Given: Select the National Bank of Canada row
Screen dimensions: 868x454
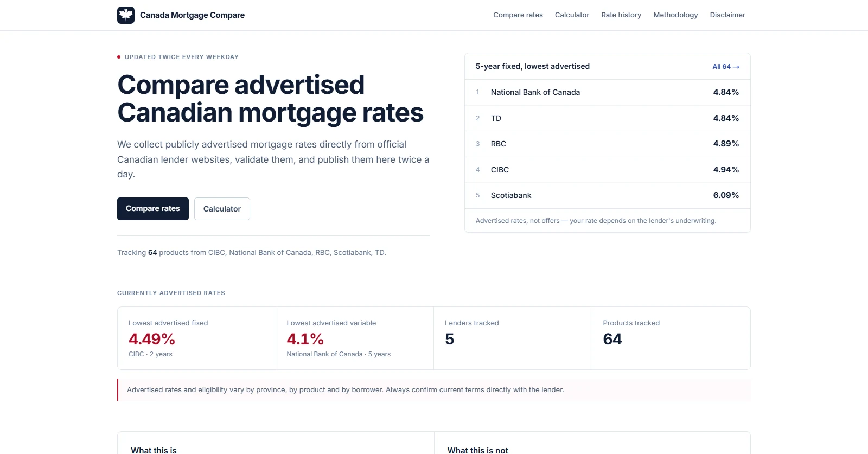Looking at the screenshot, I should pyautogui.click(x=608, y=92).
